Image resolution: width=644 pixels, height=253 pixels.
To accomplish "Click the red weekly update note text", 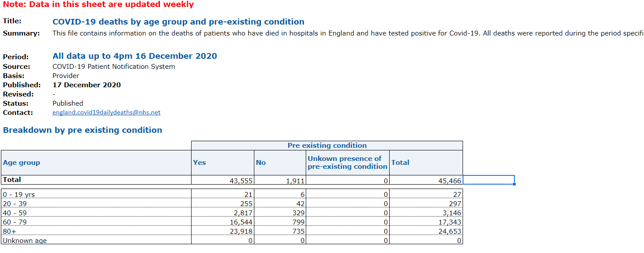I will [98, 5].
